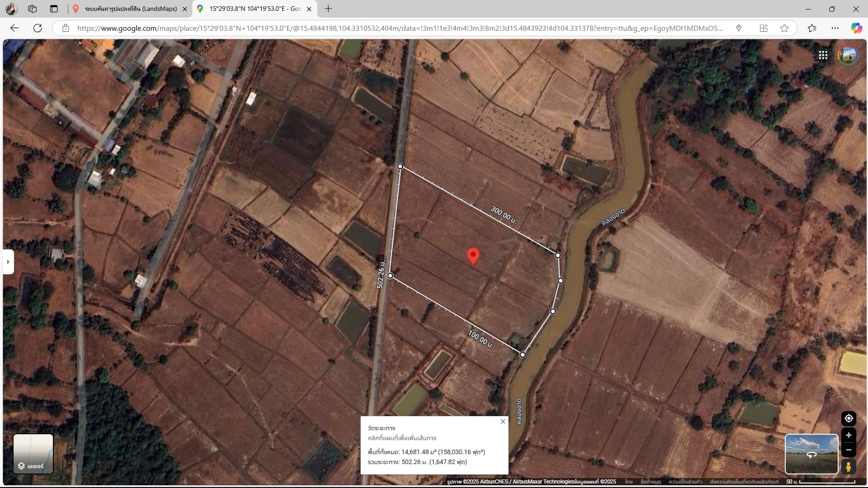Click the 50 ม. map scale bar
The height and width of the screenshot is (488, 868).
(x=820, y=482)
